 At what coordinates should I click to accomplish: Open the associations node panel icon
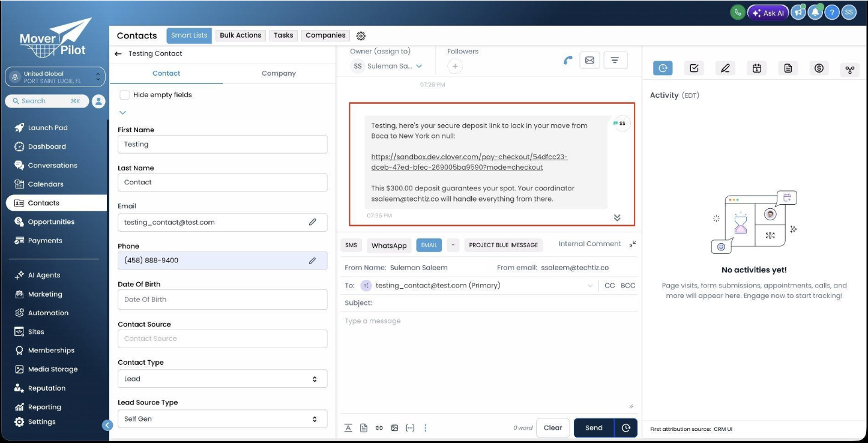pos(849,70)
